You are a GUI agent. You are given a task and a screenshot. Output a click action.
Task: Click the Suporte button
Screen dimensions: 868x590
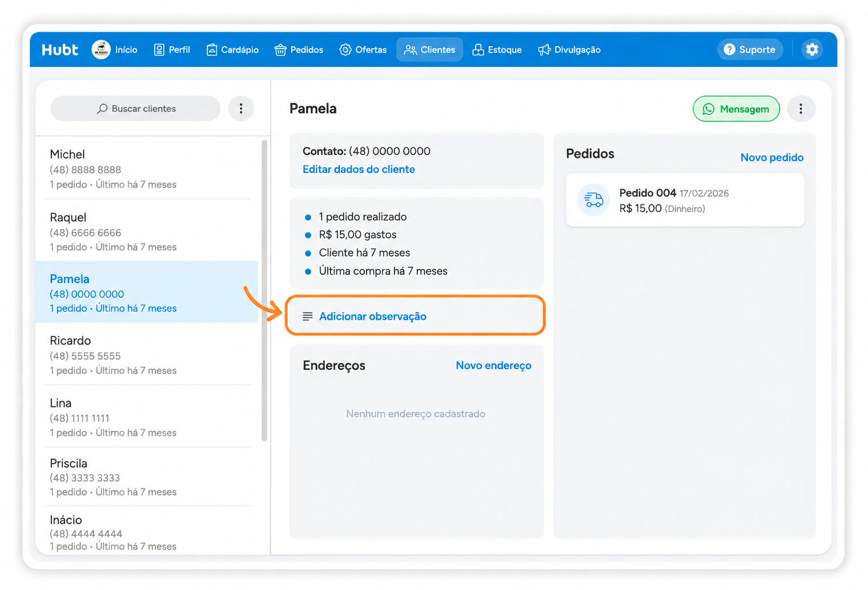pos(750,50)
